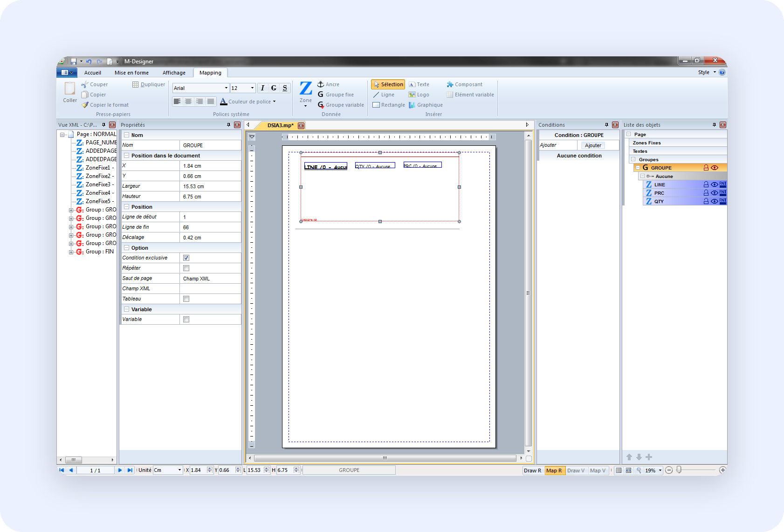784x532 pixels.
Task: Insert a Composant
Action: point(464,84)
